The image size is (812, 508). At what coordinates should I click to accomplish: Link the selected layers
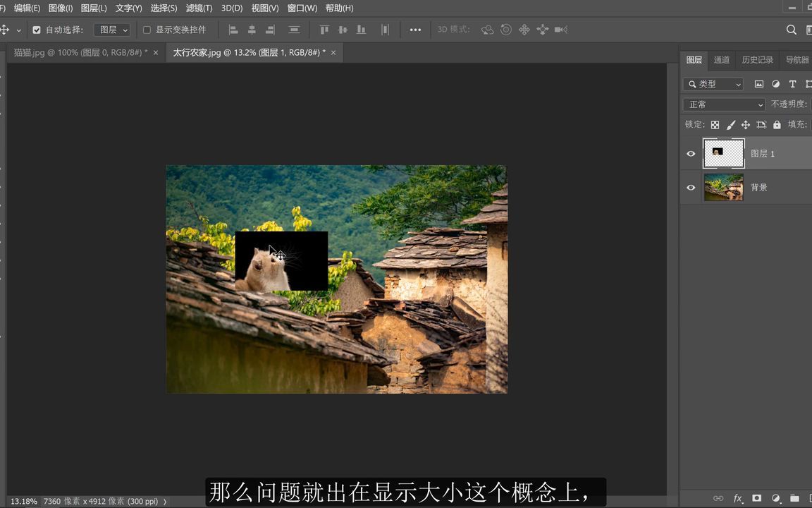point(718,498)
